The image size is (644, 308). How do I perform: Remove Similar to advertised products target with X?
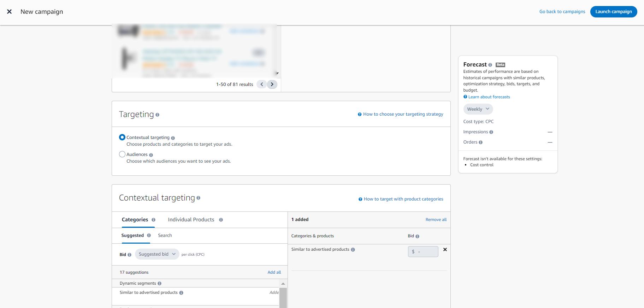445,250
